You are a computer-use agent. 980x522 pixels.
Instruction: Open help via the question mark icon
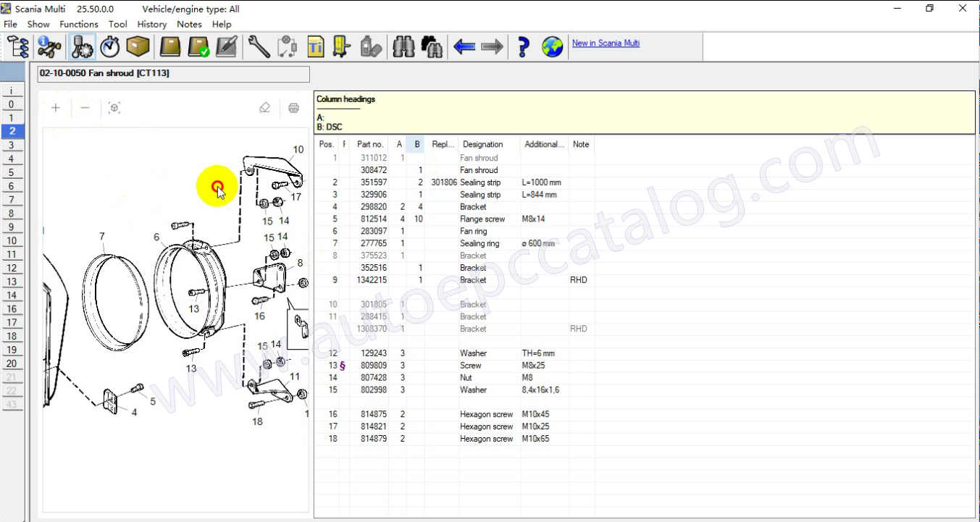click(x=524, y=47)
